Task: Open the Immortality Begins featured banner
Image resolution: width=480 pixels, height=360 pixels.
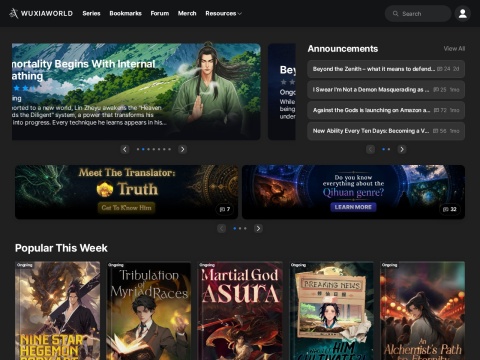Action: click(x=136, y=92)
